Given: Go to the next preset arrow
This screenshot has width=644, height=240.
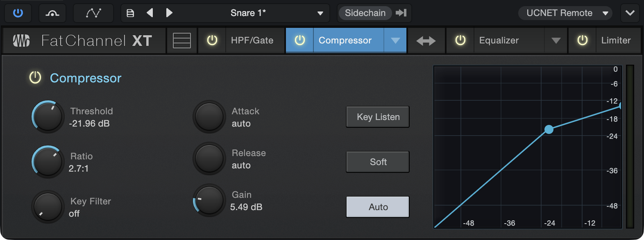Looking at the screenshot, I should point(169,13).
